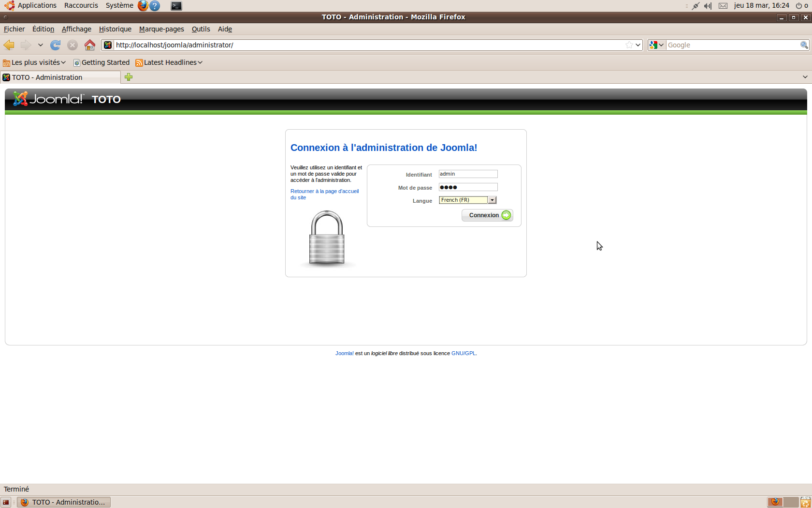Expand Les plus visités bookmarks folder
This screenshot has width=812, height=508.
[34, 62]
